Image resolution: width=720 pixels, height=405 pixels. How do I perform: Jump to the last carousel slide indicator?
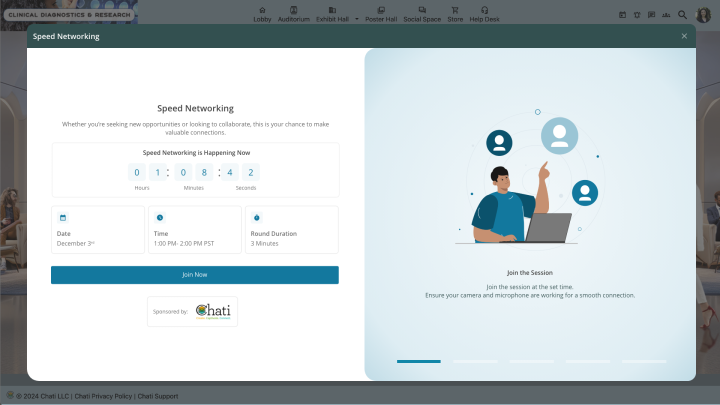pos(644,361)
